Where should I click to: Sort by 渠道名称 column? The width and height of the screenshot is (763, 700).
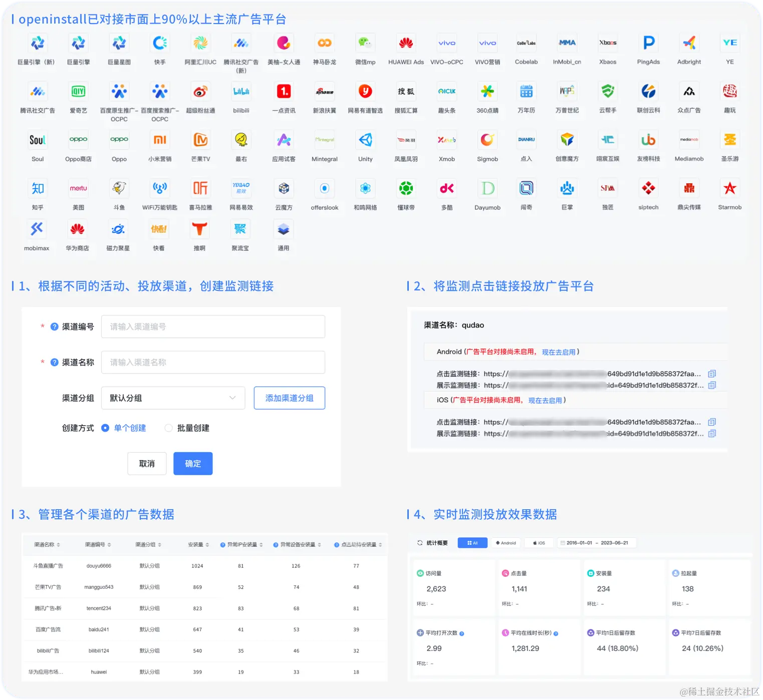58,545
